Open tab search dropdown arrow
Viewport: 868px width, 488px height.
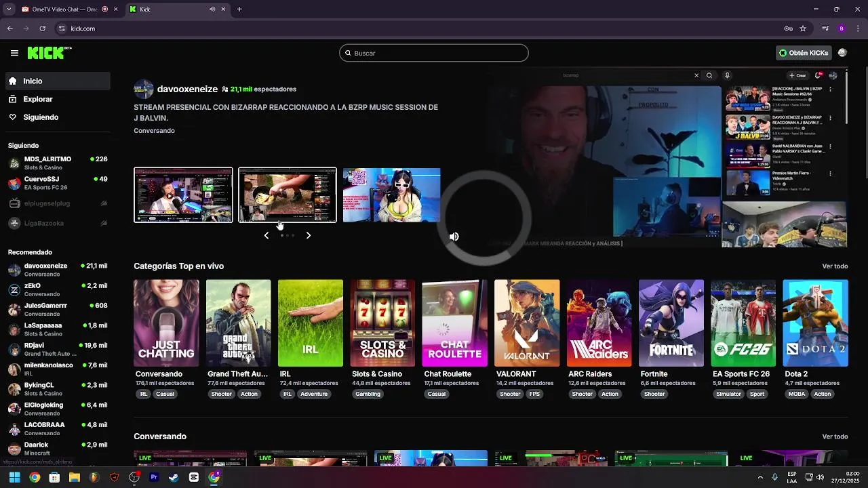9,9
